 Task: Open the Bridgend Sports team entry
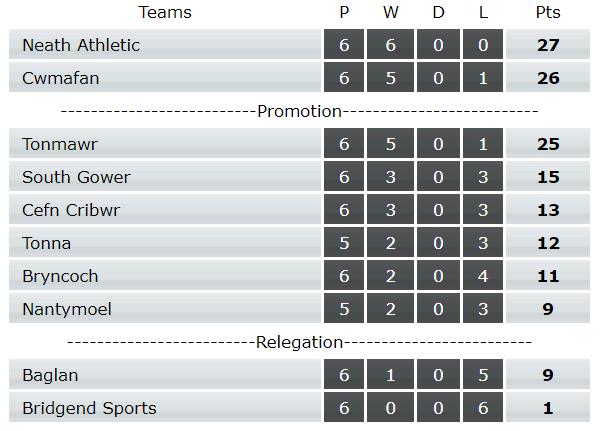click(89, 408)
